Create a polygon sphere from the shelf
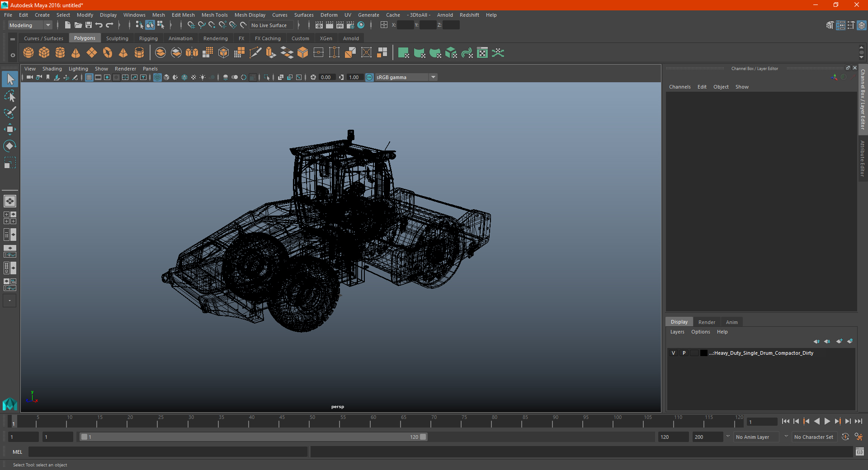The height and width of the screenshot is (470, 868). point(28,53)
